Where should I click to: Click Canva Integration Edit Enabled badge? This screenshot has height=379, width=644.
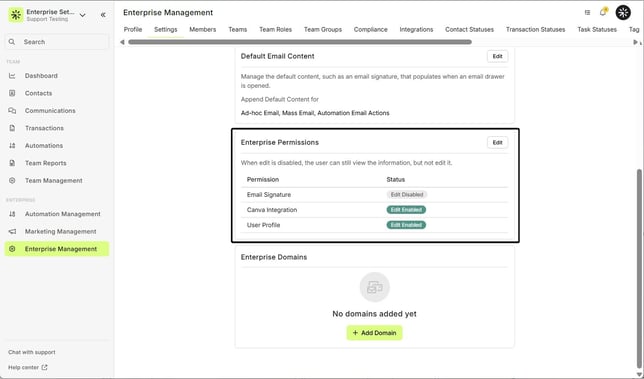tap(406, 210)
